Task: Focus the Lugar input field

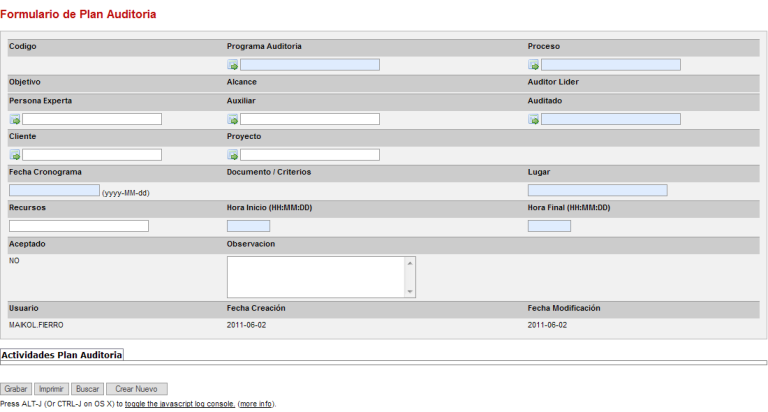Action: (x=597, y=190)
